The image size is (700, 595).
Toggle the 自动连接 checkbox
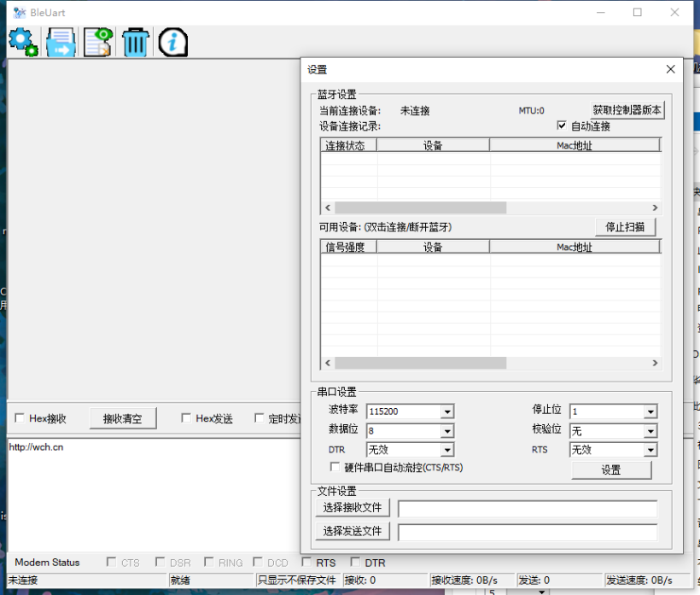coord(562,125)
